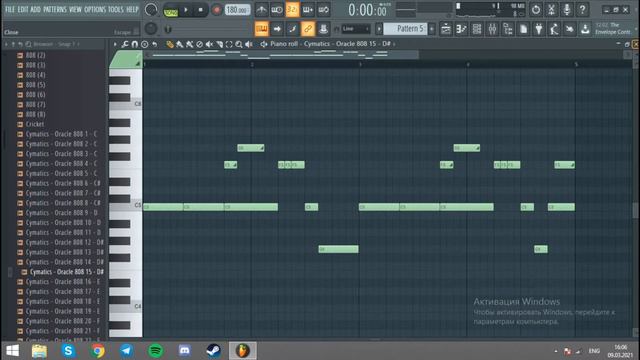This screenshot has width=640, height=360.
Task: Open the OPTIONS menu
Action: pyautogui.click(x=95, y=9)
